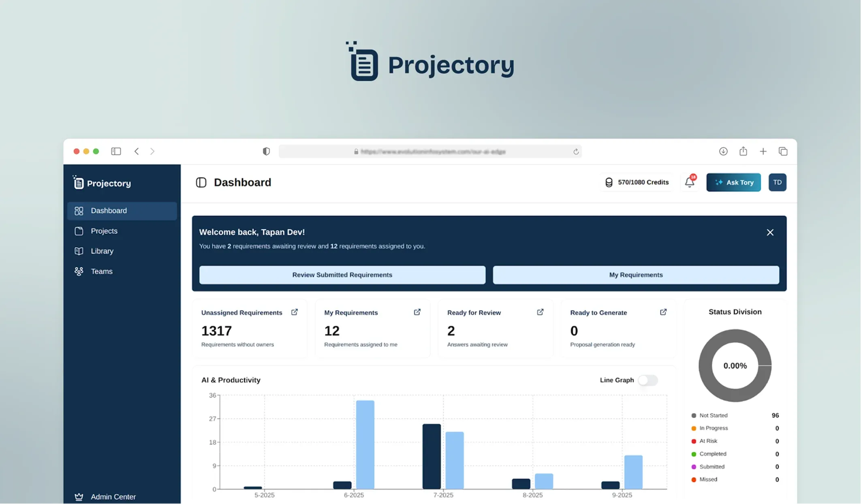Click the Not Started gray legend dot
Screen dimensions: 861x504
pos(694,415)
